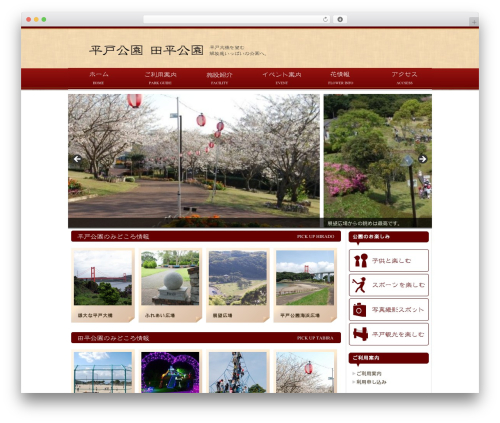500x423 pixels.
Task: Click the 子供と楽しむ label text
Action: click(x=391, y=261)
